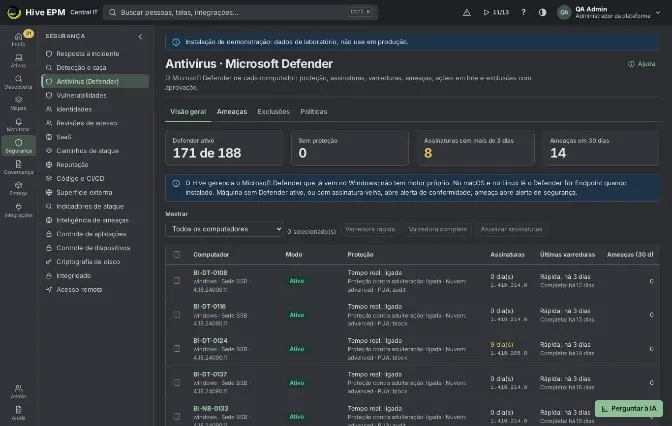Open the Integrações rail icon
The image size is (672, 426).
[x=18, y=210]
